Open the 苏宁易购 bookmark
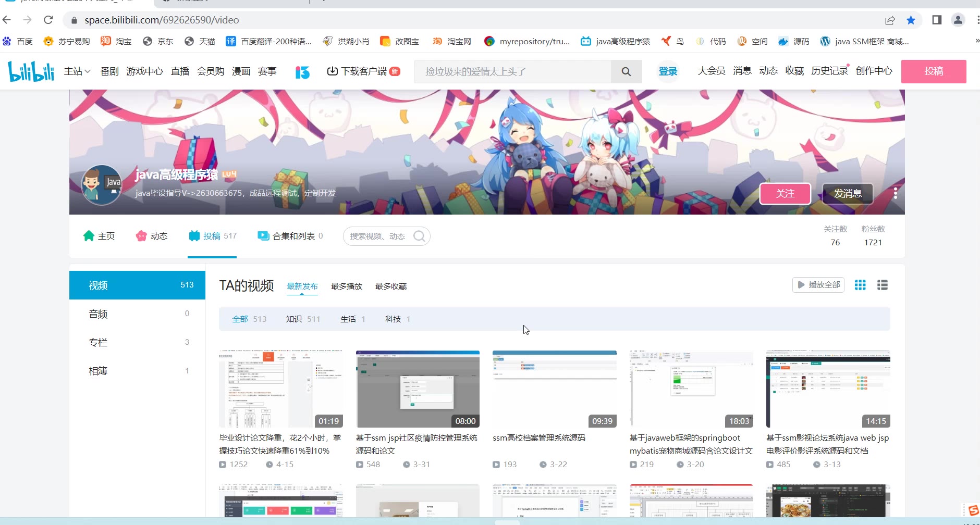This screenshot has height=525, width=980. point(67,41)
